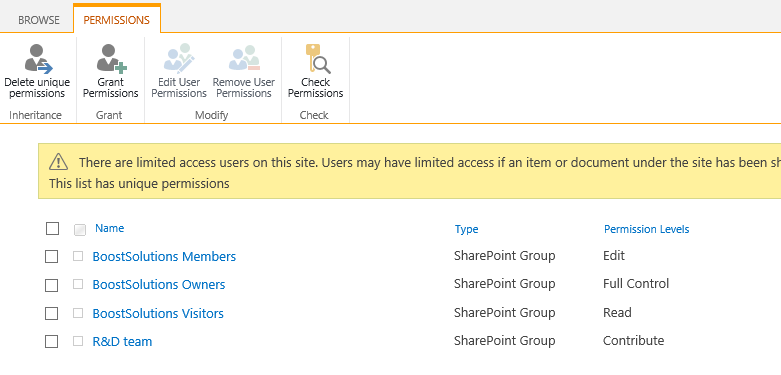Choose the Remove User Permissions icon
The height and width of the screenshot is (375, 781).
point(244,58)
